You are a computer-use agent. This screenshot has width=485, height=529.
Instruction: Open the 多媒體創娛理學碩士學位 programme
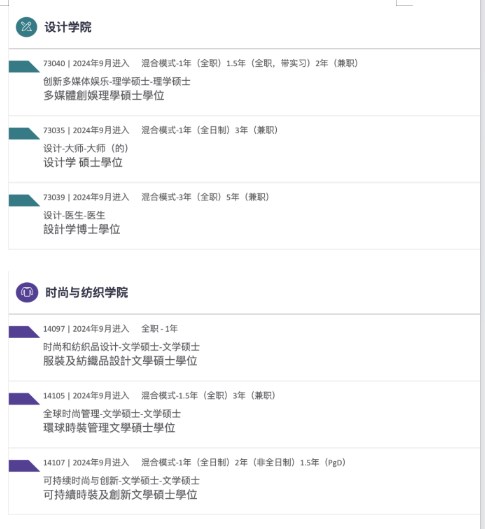click(x=104, y=95)
